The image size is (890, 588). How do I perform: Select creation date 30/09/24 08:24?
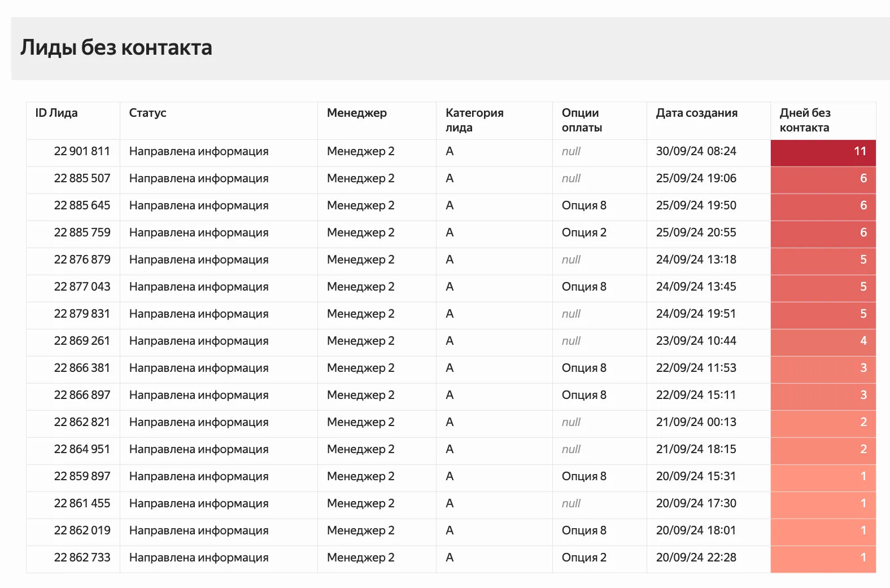click(696, 151)
